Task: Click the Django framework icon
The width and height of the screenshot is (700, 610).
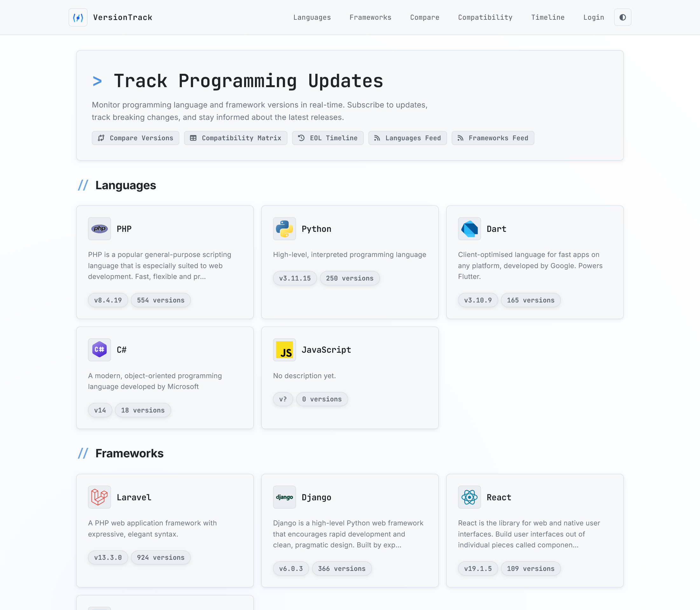Action: [x=284, y=497]
